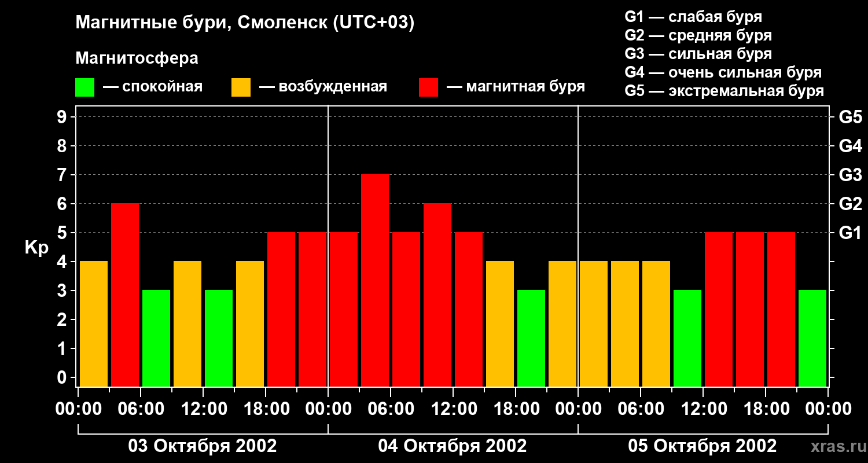Click the green Kp 3 bar on 04 Октября

pyautogui.click(x=531, y=338)
